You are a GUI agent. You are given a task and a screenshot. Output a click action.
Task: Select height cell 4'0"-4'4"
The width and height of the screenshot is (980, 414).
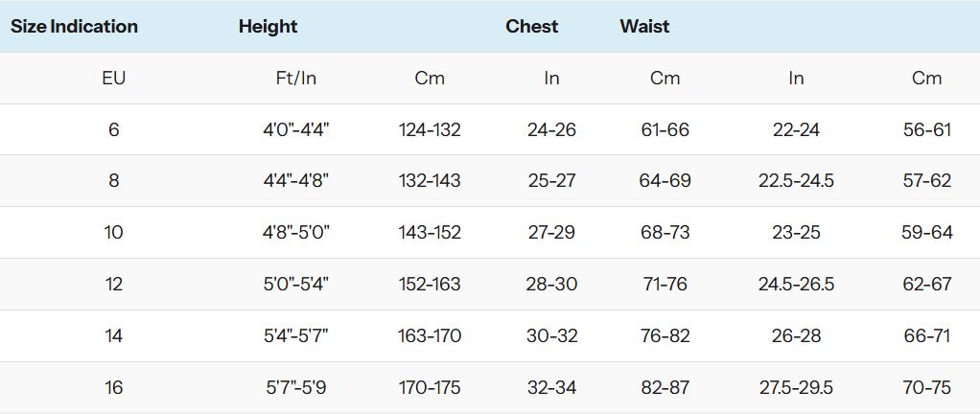tap(296, 129)
